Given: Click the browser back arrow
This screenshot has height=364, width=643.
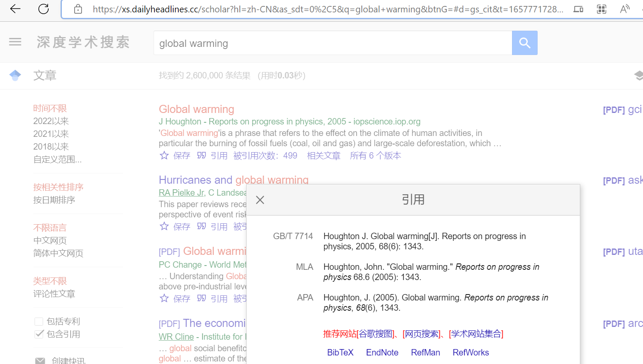Looking at the screenshot, I should pyautogui.click(x=15, y=9).
